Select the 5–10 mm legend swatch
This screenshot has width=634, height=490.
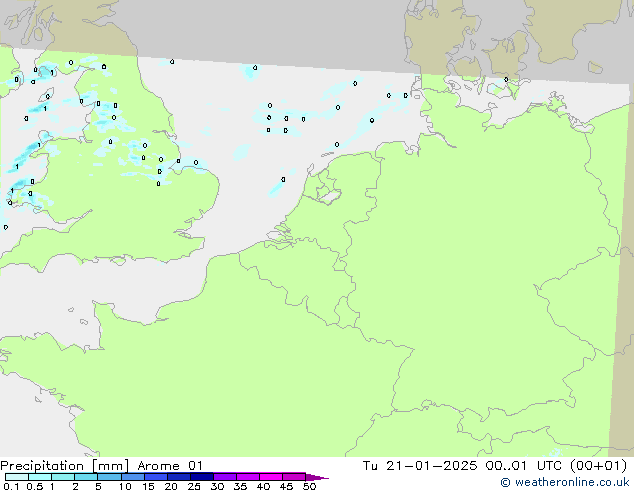[110, 477]
